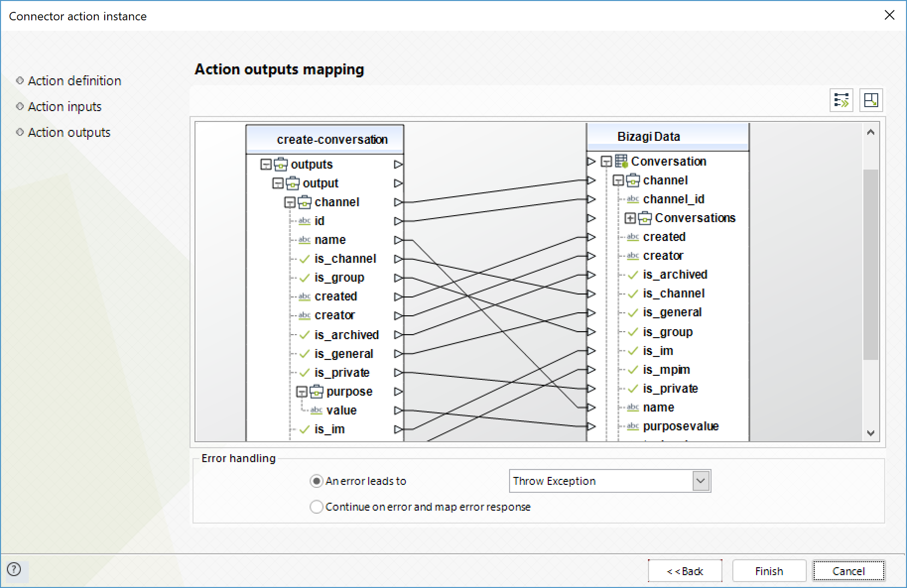The image size is (907, 588).
Task: Click the Cancel button
Action: click(x=848, y=571)
